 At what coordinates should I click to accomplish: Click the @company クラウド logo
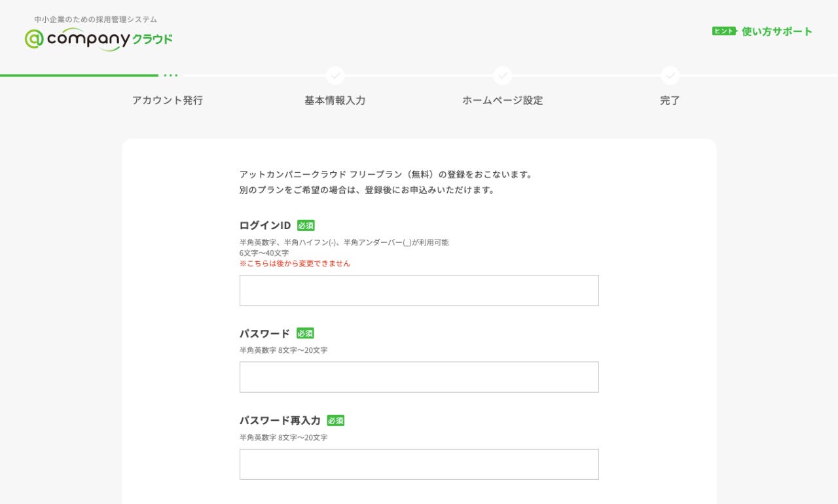[99, 39]
